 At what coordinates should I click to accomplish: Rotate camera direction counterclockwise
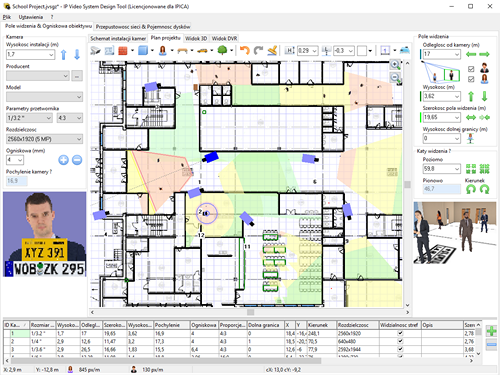471,189
